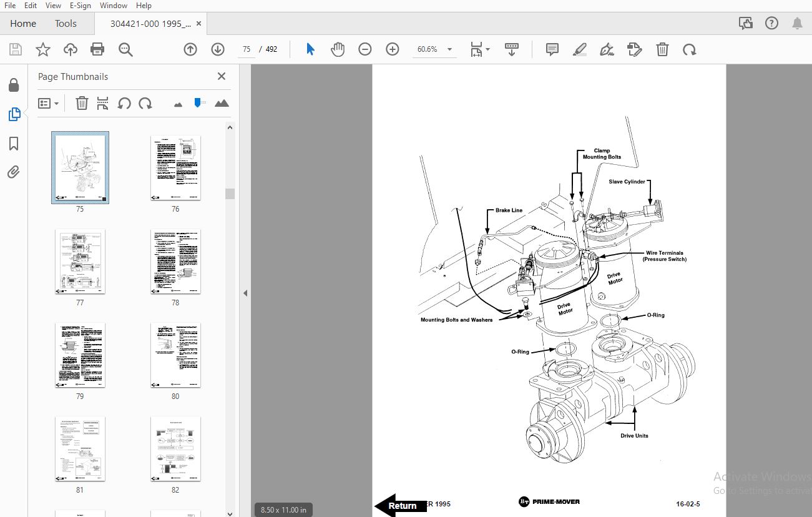This screenshot has width=812, height=517.
Task: Select page 82 thumbnail
Action: pyautogui.click(x=175, y=448)
